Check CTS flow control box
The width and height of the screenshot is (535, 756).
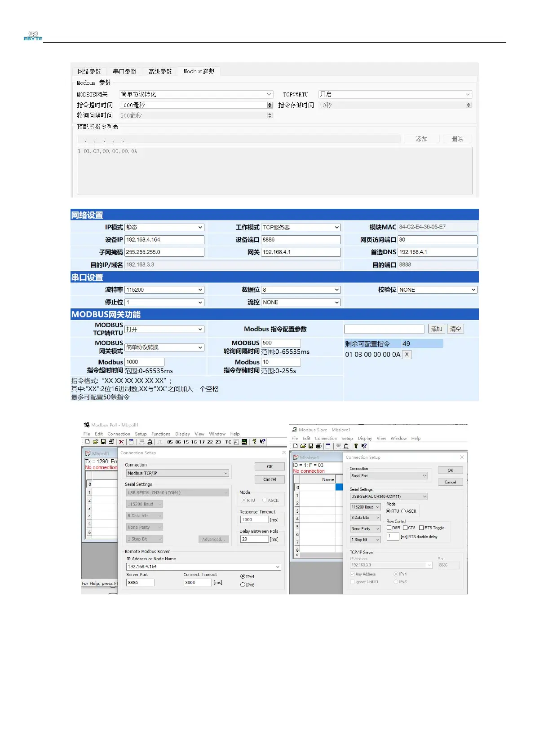coord(405,527)
